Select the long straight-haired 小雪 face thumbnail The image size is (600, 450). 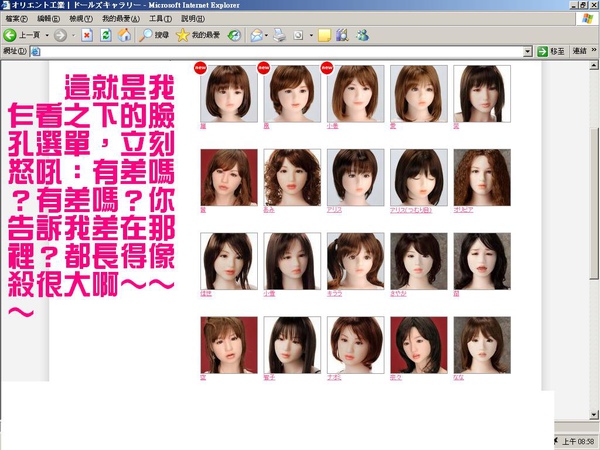[x=292, y=261]
